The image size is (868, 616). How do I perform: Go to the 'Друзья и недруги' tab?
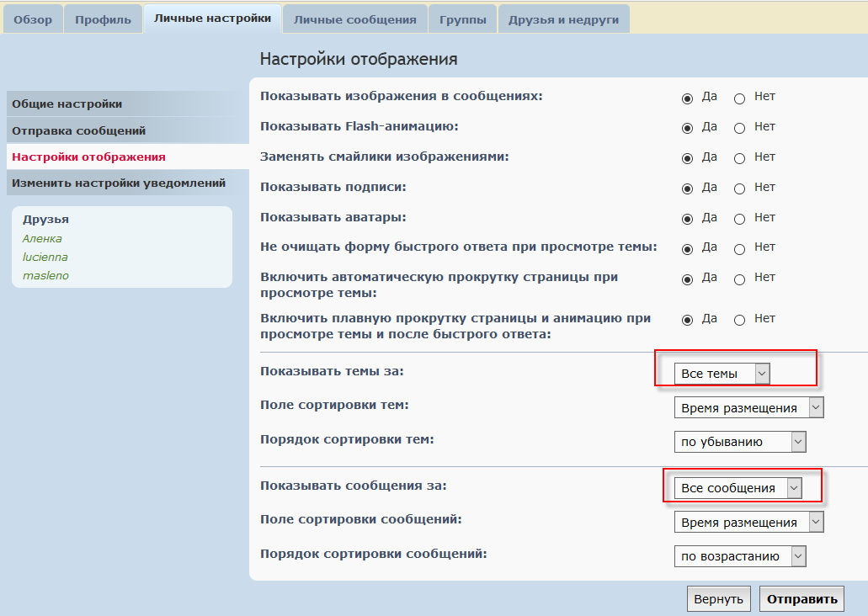click(x=563, y=19)
